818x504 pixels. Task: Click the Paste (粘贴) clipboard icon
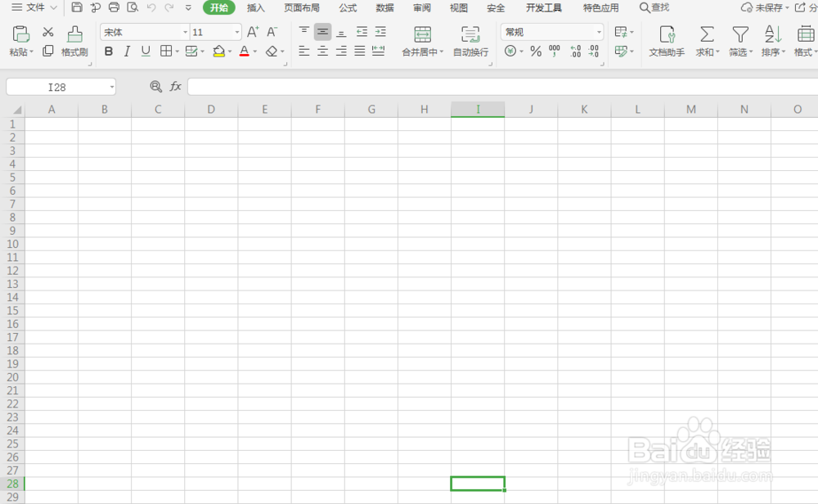(20, 34)
